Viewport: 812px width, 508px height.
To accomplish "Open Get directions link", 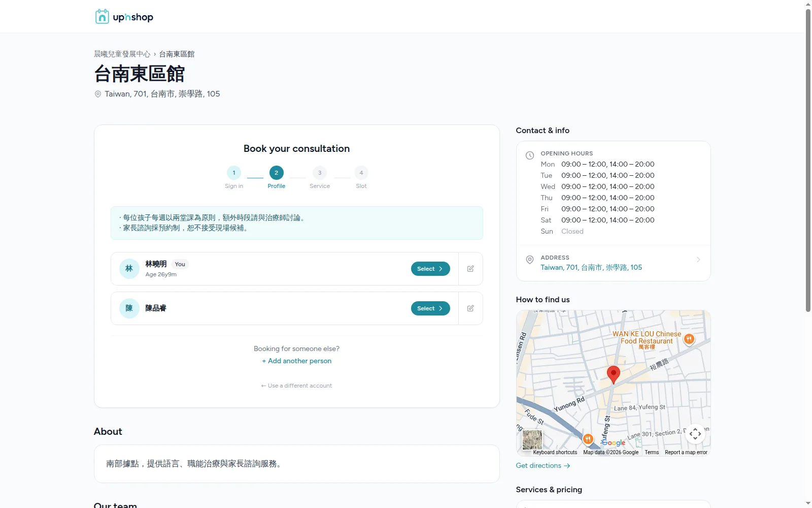I will coord(543,465).
